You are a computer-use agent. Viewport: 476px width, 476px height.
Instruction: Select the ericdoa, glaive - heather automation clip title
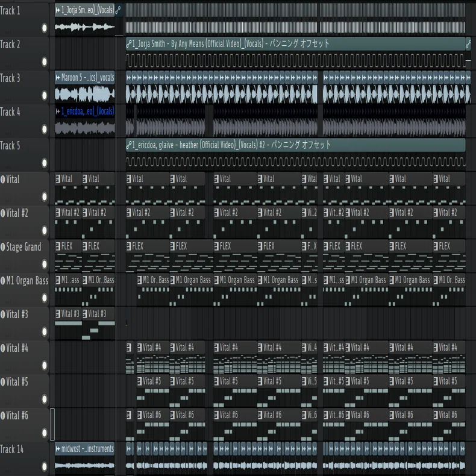click(231, 145)
